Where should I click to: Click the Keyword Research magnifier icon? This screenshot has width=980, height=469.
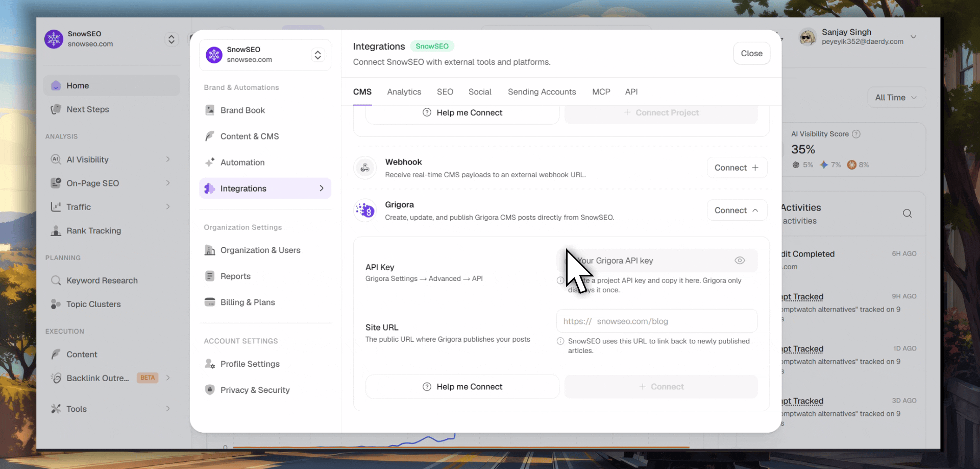(56, 280)
